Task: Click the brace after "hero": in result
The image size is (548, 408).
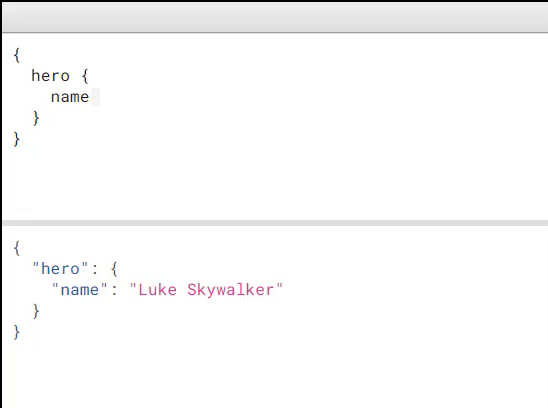Action: tap(114, 269)
